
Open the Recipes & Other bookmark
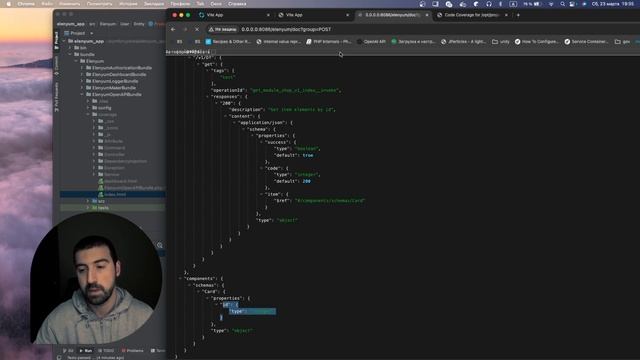tap(228, 42)
